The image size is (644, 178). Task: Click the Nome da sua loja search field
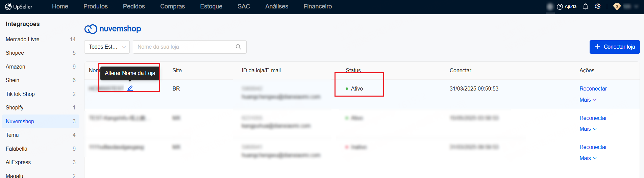click(190, 47)
